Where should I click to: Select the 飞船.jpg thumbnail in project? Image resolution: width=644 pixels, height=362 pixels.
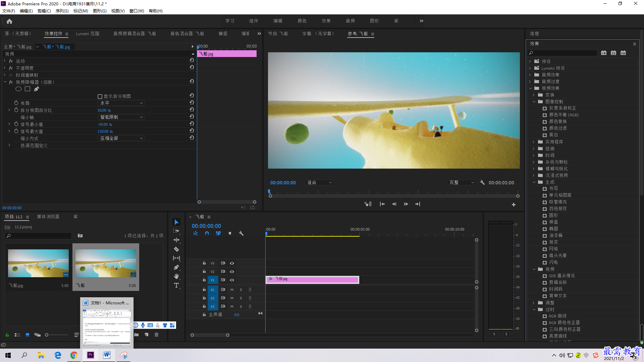(38, 263)
